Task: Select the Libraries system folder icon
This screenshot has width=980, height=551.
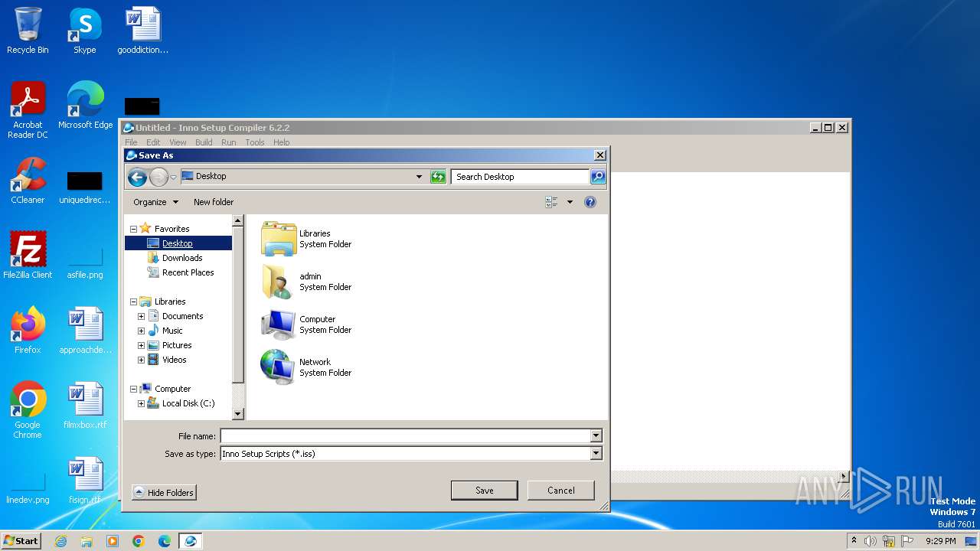Action: [278, 239]
